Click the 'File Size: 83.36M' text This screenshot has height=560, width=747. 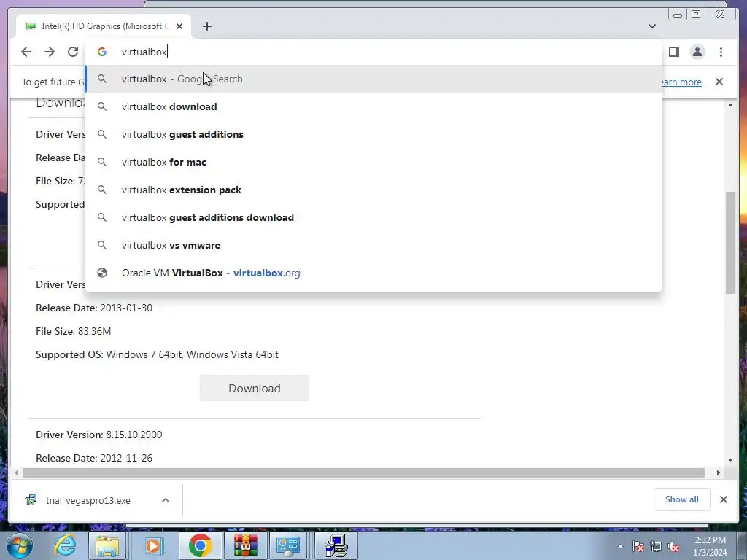click(74, 331)
